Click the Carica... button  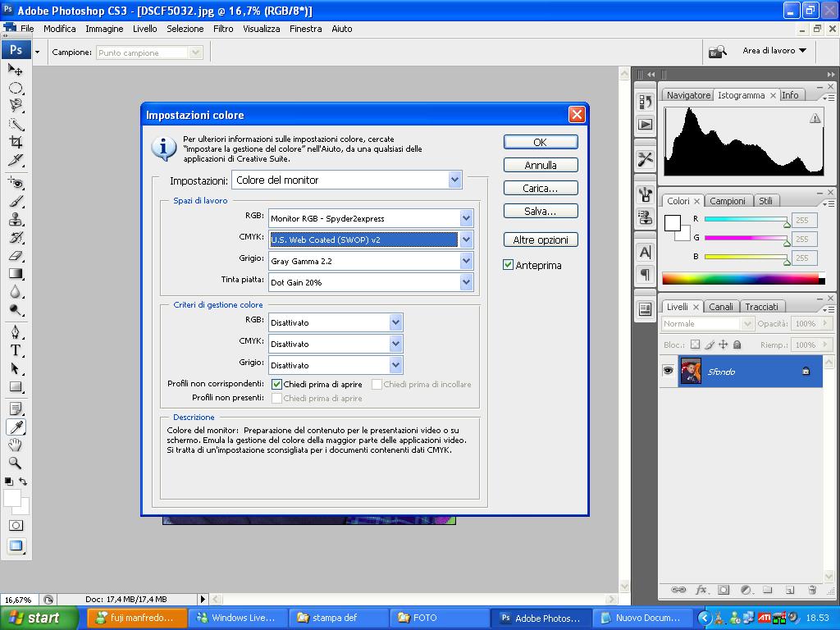tap(541, 188)
